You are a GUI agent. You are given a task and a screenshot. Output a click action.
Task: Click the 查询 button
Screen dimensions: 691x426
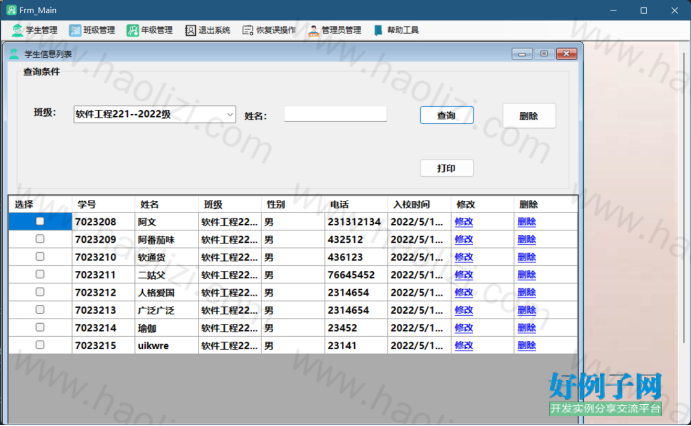click(x=446, y=115)
